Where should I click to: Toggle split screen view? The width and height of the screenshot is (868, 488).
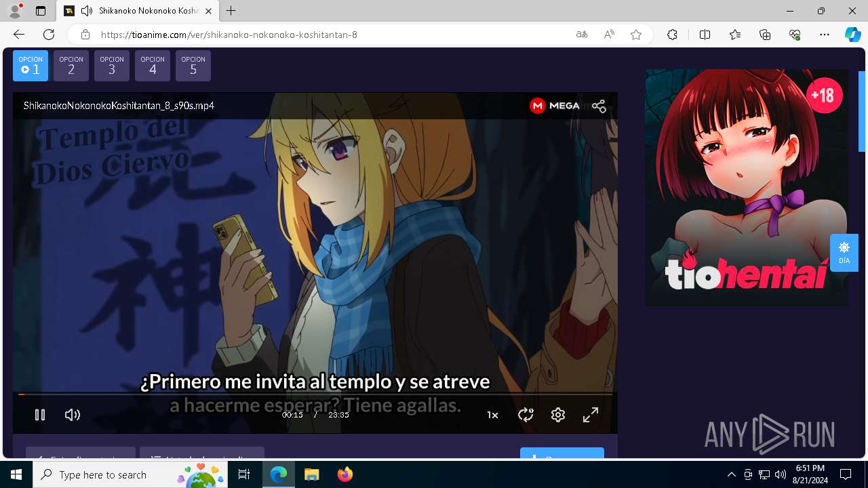(x=705, y=35)
